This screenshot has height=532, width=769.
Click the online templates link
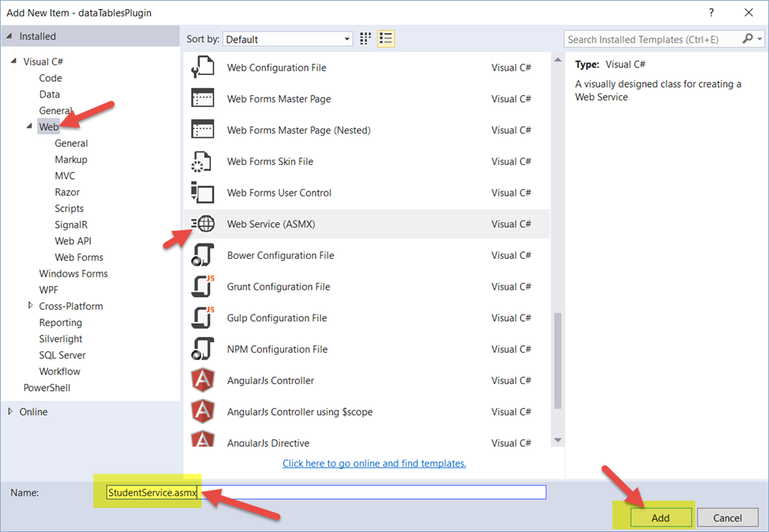374,463
